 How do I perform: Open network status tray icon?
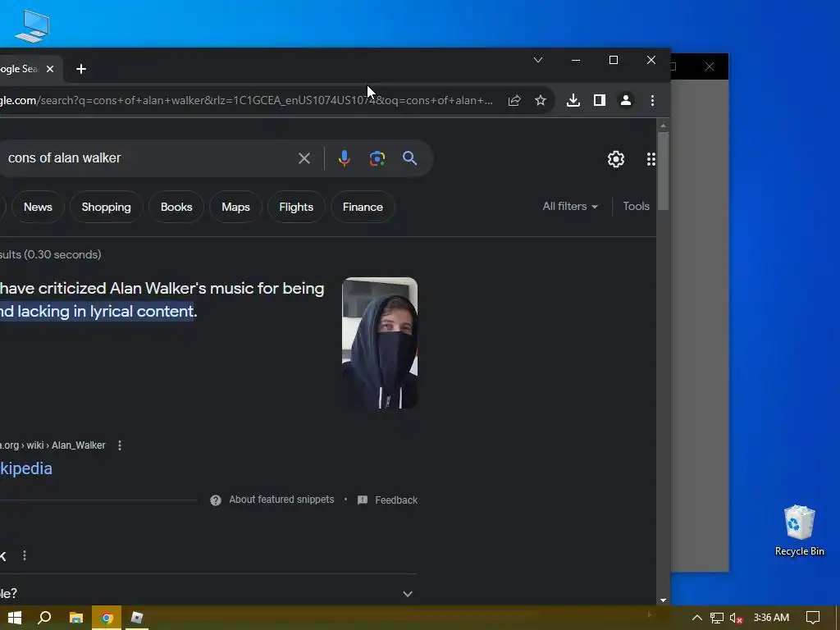tap(717, 618)
